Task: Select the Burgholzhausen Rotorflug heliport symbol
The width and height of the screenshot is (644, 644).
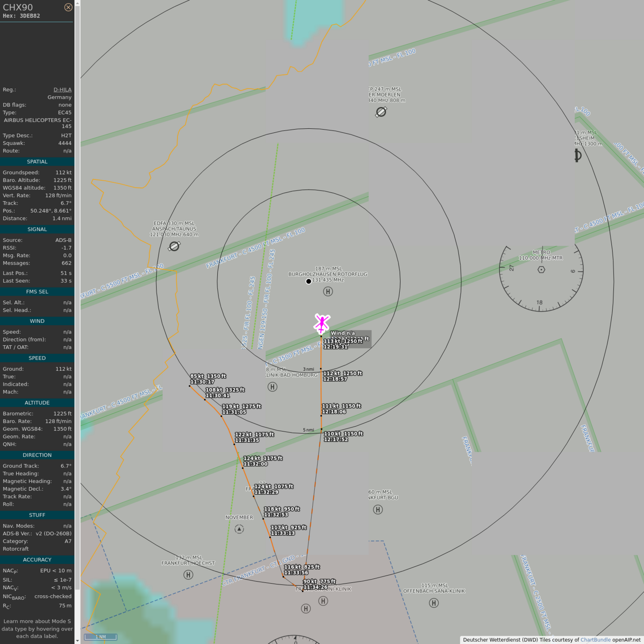Action: pyautogui.click(x=328, y=292)
